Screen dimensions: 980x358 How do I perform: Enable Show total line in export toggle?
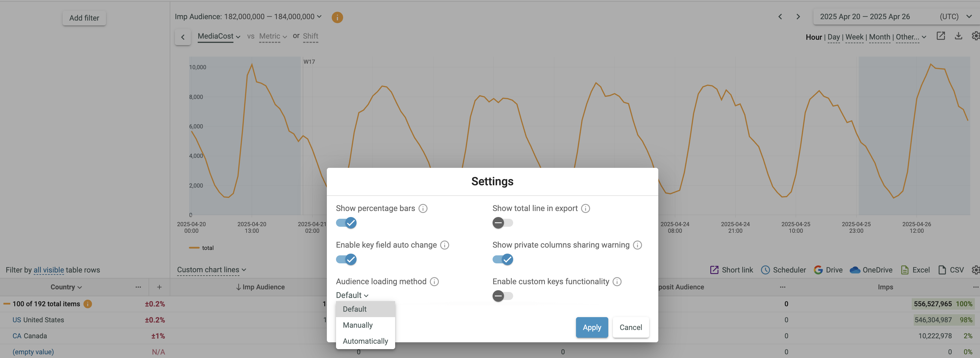click(503, 223)
